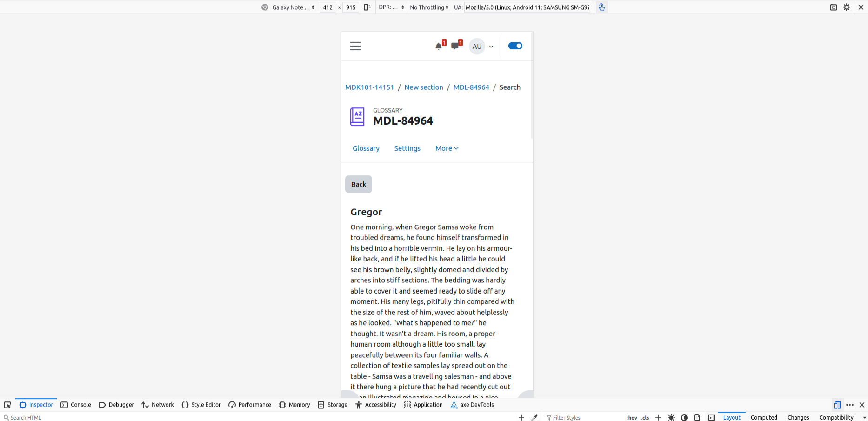Open responsive design settings gear
868x421 pixels.
click(847, 7)
